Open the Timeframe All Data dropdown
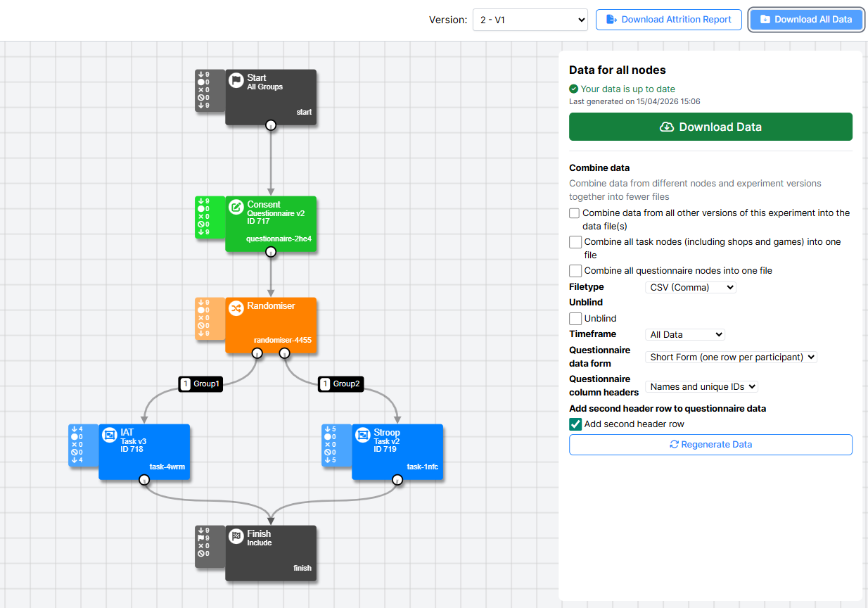Image resolution: width=868 pixels, height=608 pixels. click(x=685, y=335)
